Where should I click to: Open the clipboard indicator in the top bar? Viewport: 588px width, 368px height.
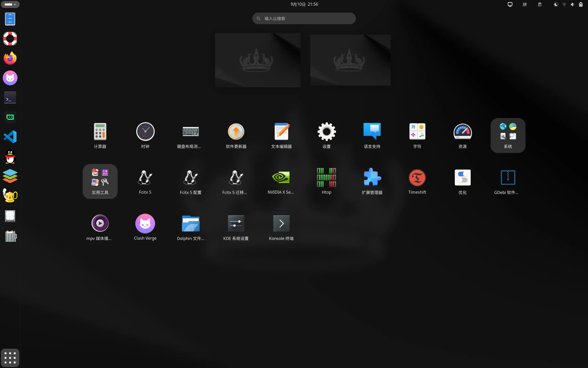click(540, 4)
